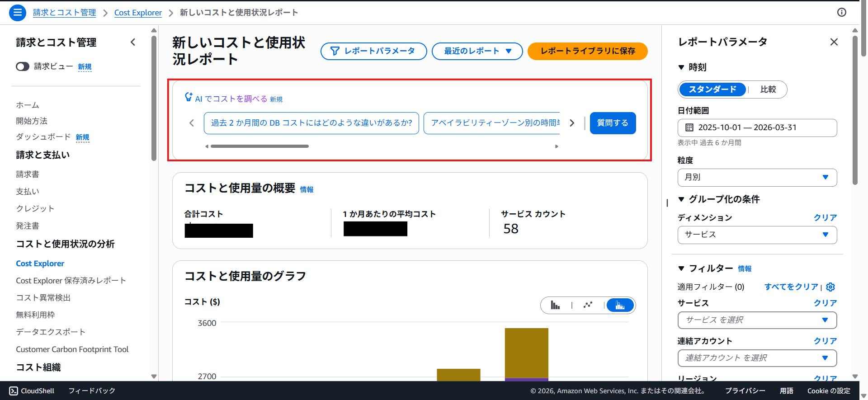
Task: Click the AI suggestions horizontal scrollbar
Action: pyautogui.click(x=259, y=146)
